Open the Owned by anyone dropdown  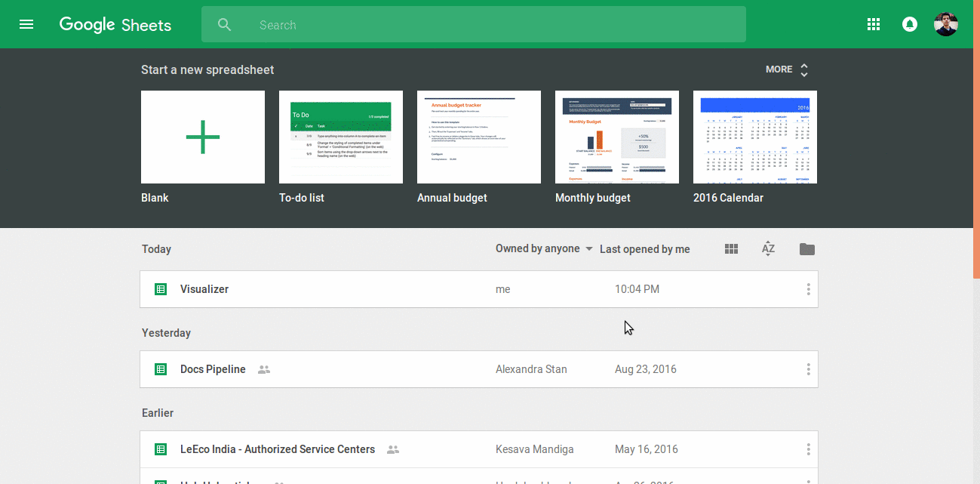click(x=544, y=249)
